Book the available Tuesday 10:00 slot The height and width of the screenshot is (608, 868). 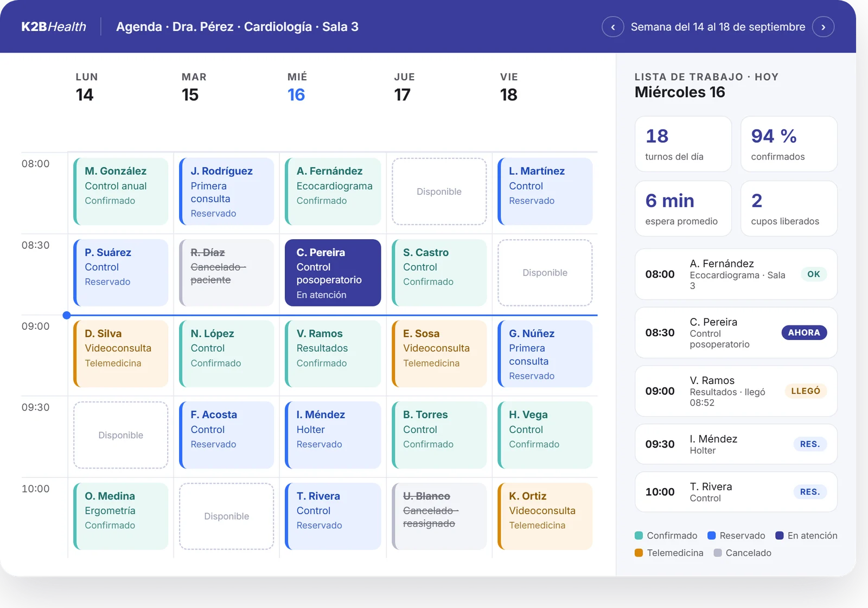click(226, 516)
